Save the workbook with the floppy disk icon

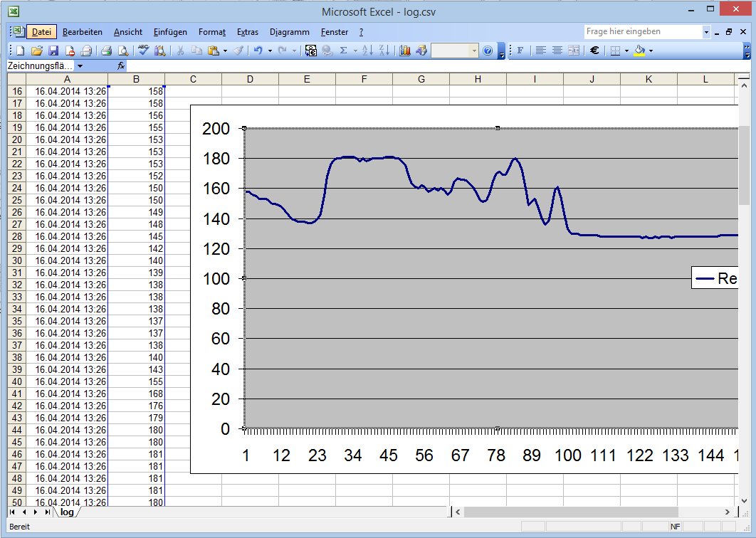point(53,51)
